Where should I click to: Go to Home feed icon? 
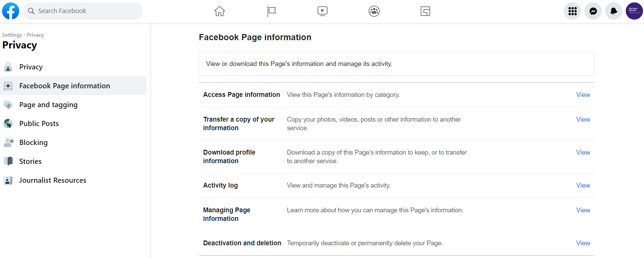tap(219, 11)
